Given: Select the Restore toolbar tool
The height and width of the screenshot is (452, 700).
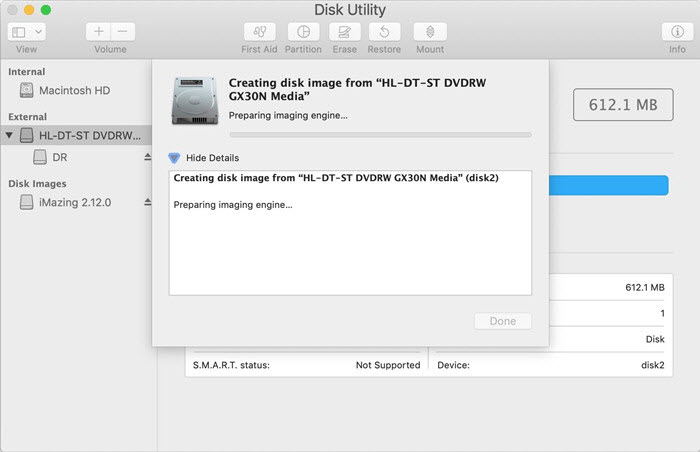Looking at the screenshot, I should coord(384,32).
